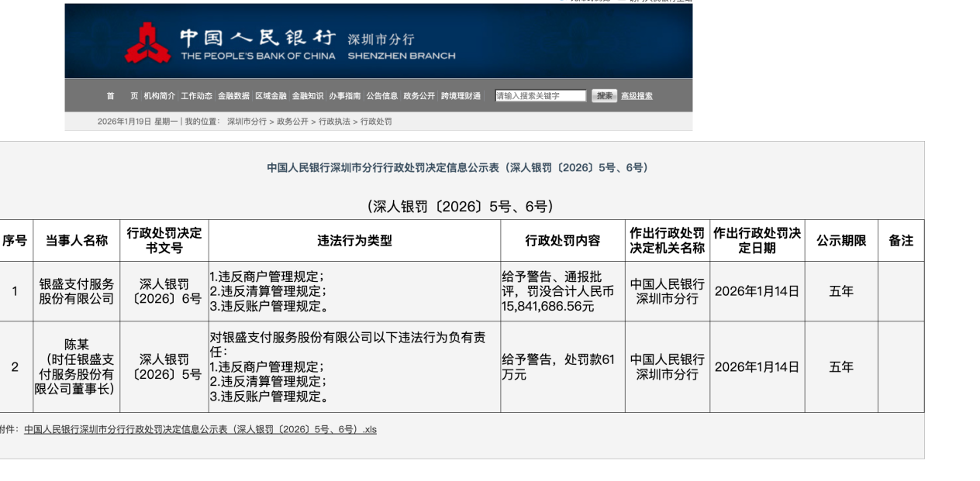Click 行政处罚 at the breadcrumb end
The width and height of the screenshot is (980, 481).
(376, 122)
